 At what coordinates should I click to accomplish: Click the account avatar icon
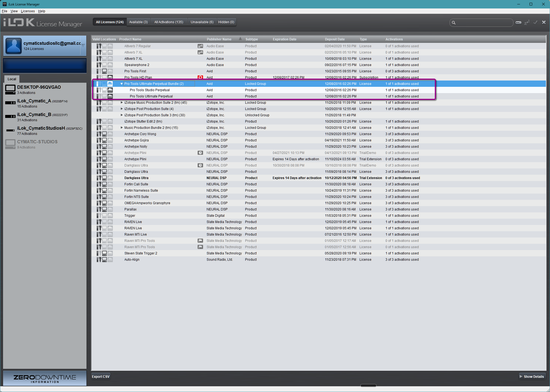[13, 46]
